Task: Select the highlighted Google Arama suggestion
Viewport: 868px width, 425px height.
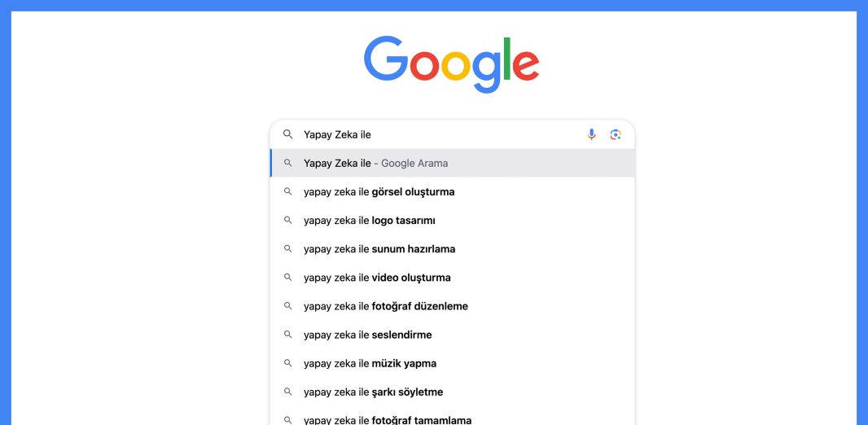Action: click(x=452, y=164)
